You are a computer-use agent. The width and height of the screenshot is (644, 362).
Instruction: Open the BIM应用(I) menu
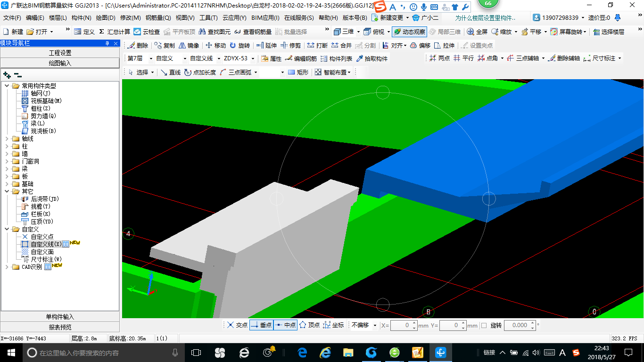click(x=265, y=18)
